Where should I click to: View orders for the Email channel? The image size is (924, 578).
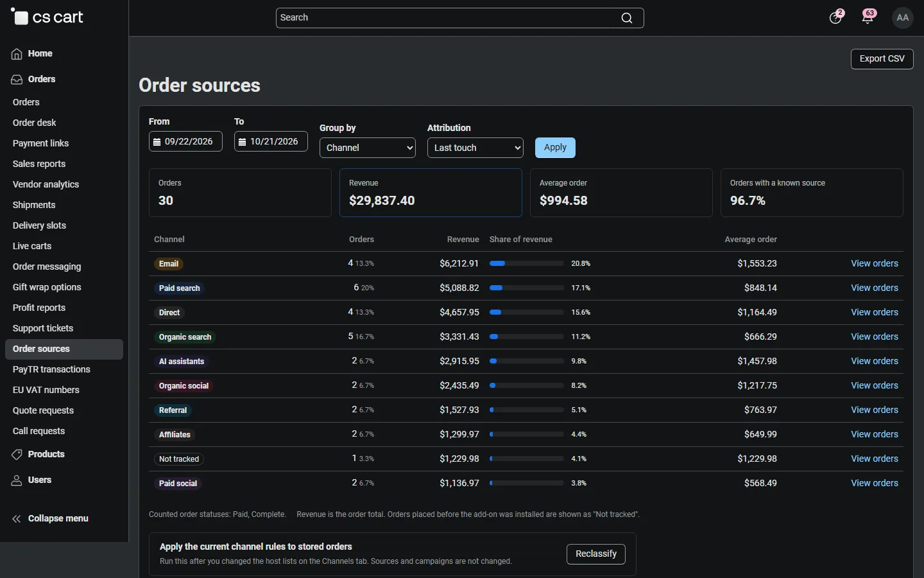[x=874, y=264]
